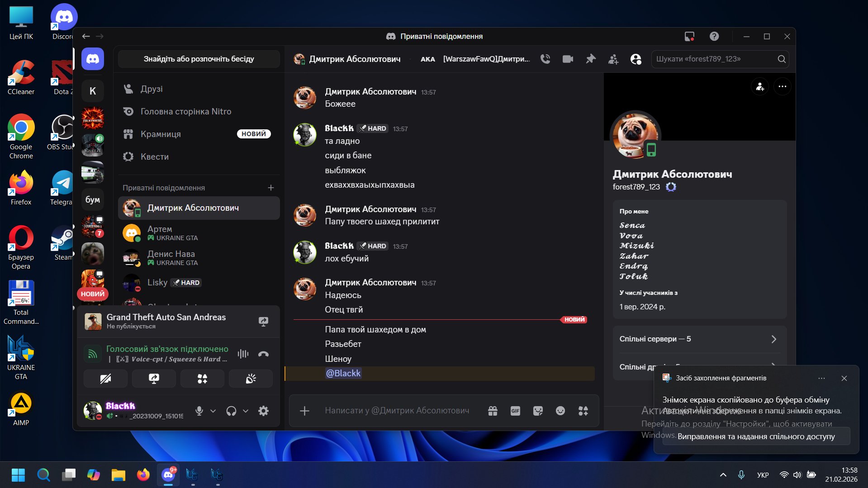Click the pug profile avatar in the profile panel

(x=635, y=135)
